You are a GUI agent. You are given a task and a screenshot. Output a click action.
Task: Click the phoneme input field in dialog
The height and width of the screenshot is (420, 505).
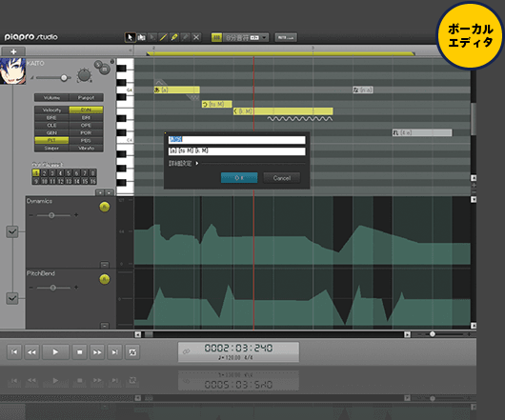236,151
